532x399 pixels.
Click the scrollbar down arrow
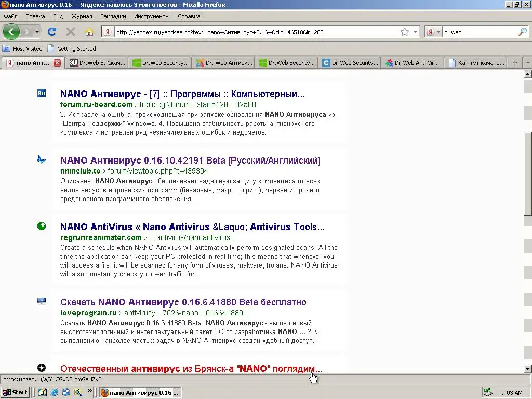point(528,368)
